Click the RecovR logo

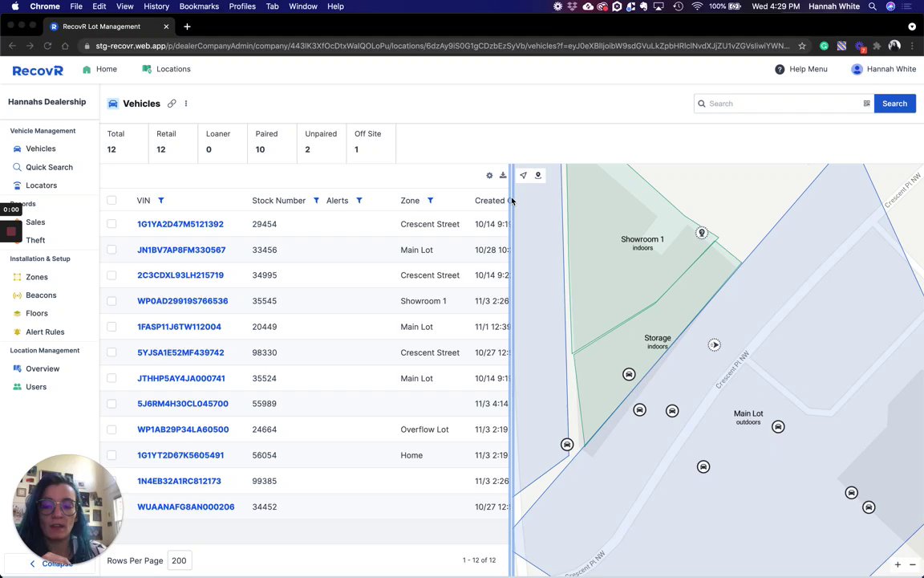point(38,70)
